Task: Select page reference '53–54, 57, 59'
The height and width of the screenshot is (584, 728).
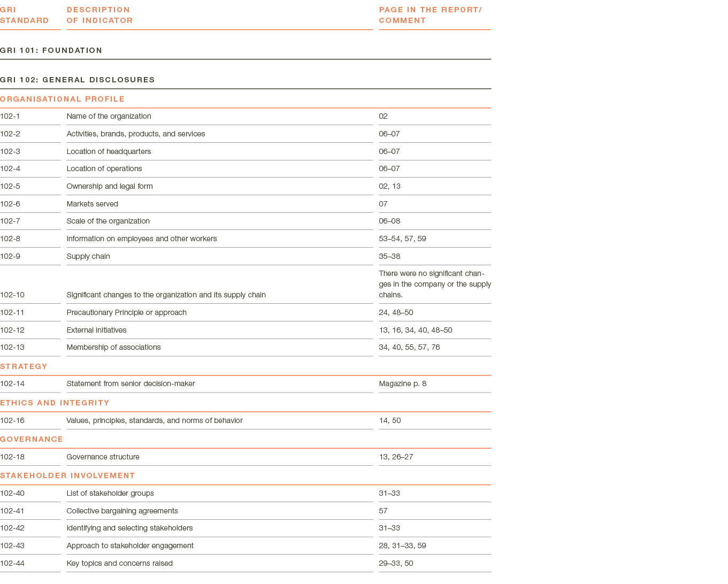Action: pos(402,239)
